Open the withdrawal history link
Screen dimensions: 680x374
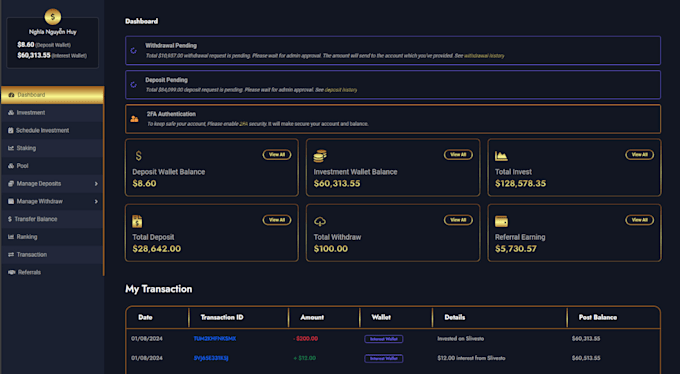coord(484,56)
